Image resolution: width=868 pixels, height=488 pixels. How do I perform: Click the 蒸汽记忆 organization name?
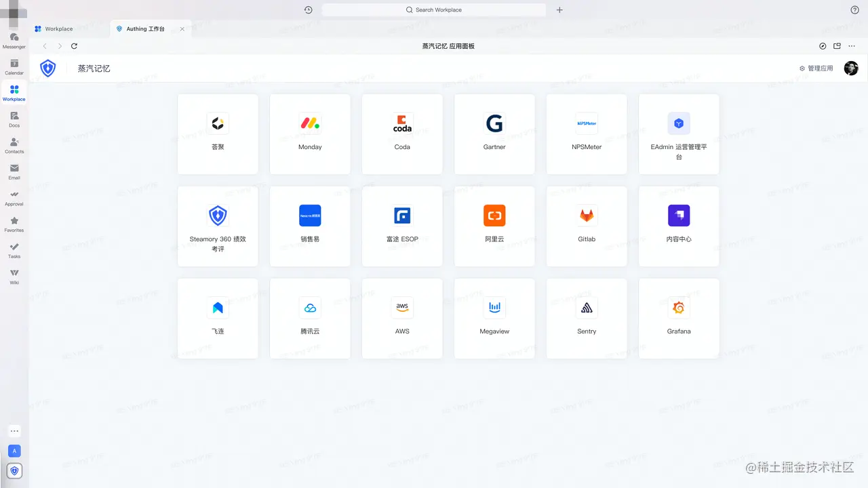[94, 68]
